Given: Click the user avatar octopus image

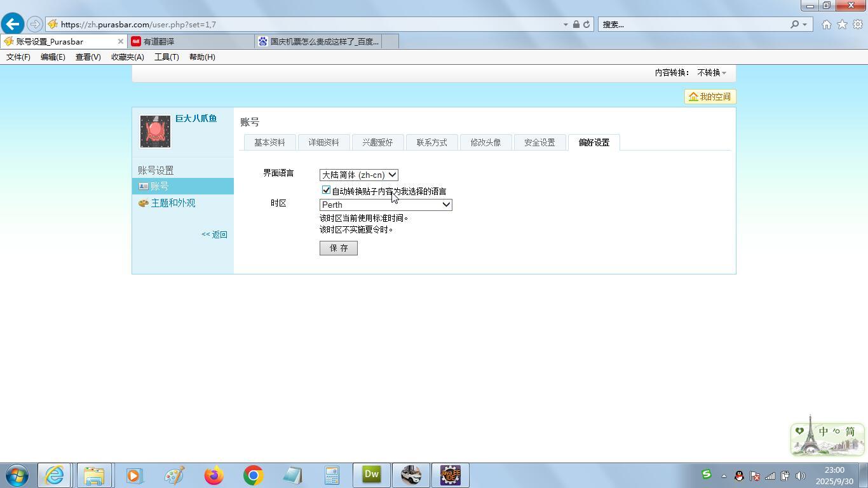Looking at the screenshot, I should [x=155, y=132].
